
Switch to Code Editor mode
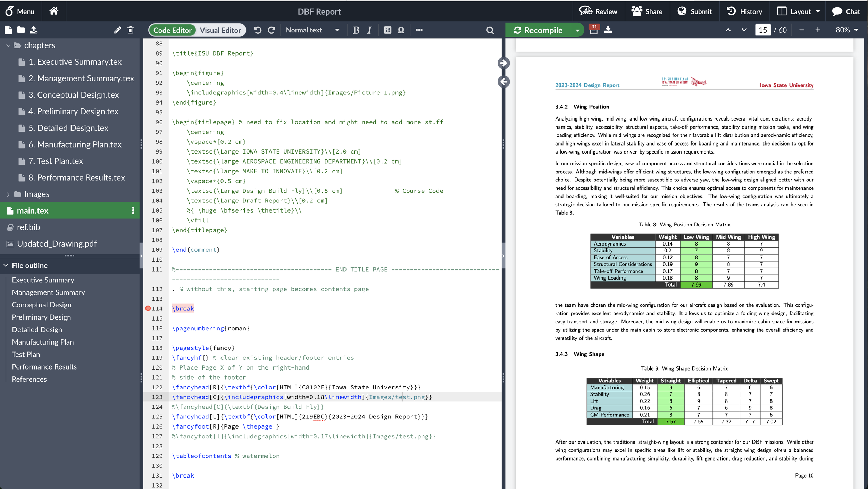(x=173, y=30)
